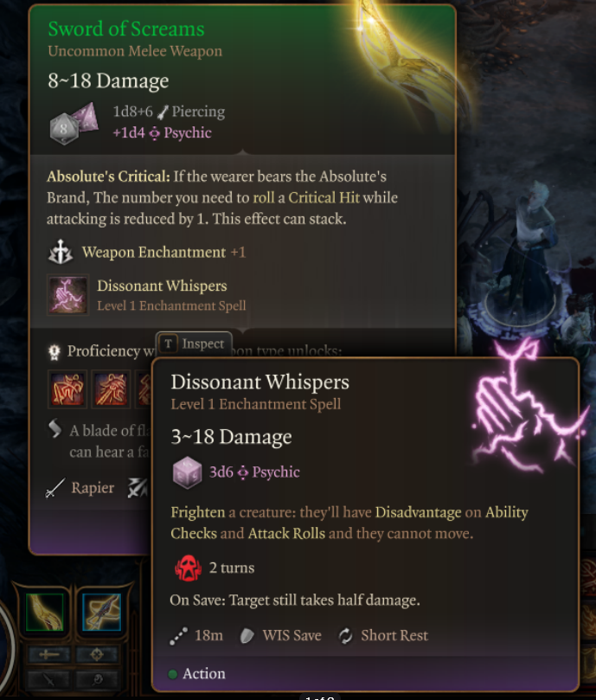Click the Rapier weapon type label
This screenshot has width=596, height=700.
pyautogui.click(x=93, y=487)
